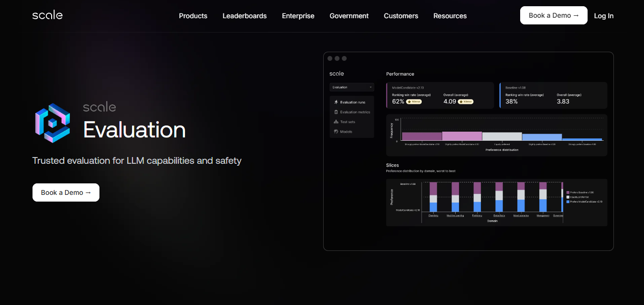This screenshot has width=644, height=305.
Task: Click the Trusted evaluation for LLM tagline
Action: click(137, 160)
